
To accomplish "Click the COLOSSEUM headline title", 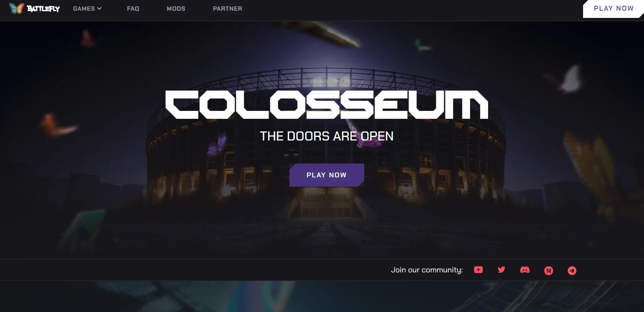I will click(x=327, y=105).
